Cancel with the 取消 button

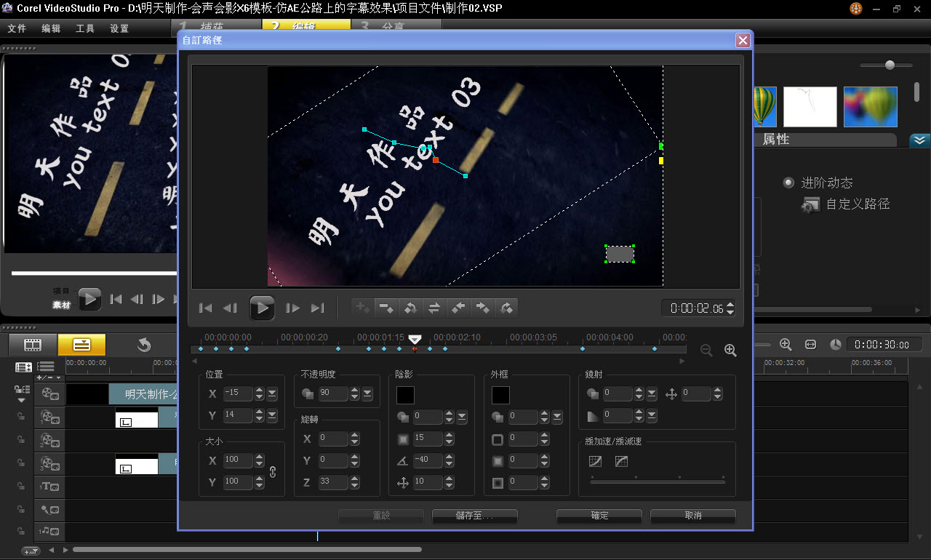click(x=693, y=516)
